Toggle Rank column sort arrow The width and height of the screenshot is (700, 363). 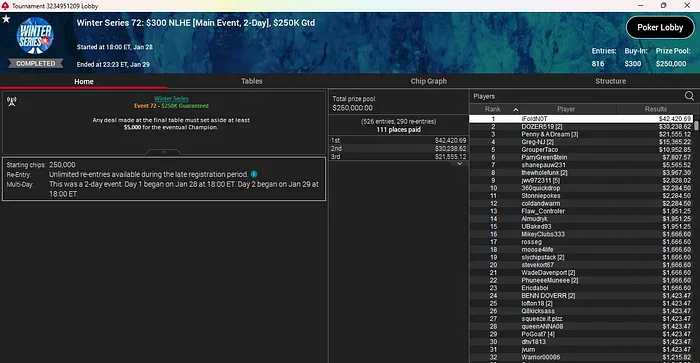coord(516,109)
